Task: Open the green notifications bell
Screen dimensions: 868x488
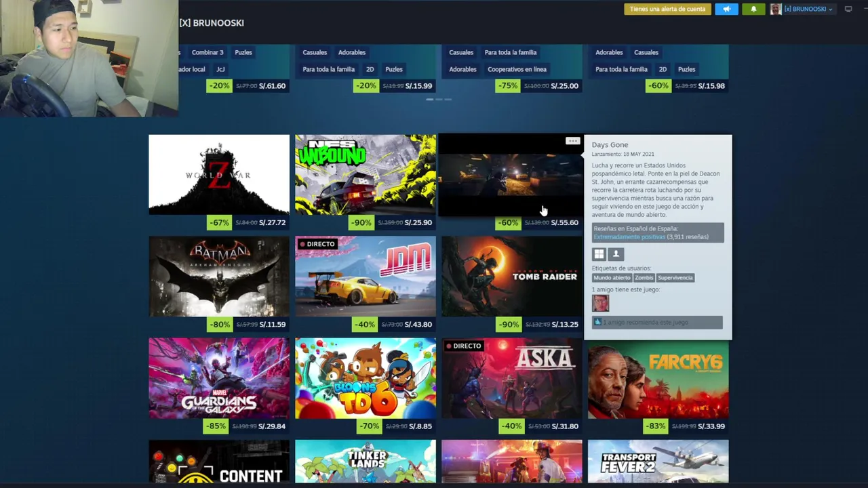Action: pyautogui.click(x=753, y=9)
